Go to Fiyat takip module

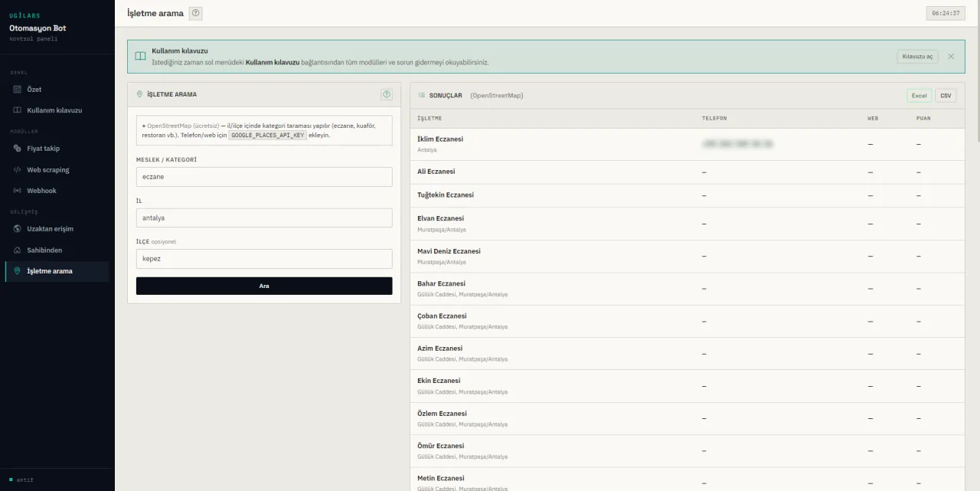coord(57,149)
